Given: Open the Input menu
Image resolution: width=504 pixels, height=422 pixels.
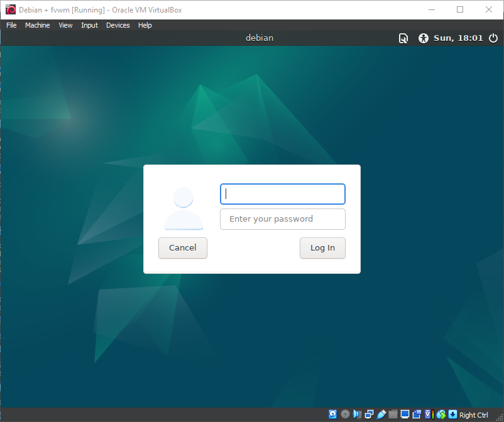Looking at the screenshot, I should [x=89, y=25].
